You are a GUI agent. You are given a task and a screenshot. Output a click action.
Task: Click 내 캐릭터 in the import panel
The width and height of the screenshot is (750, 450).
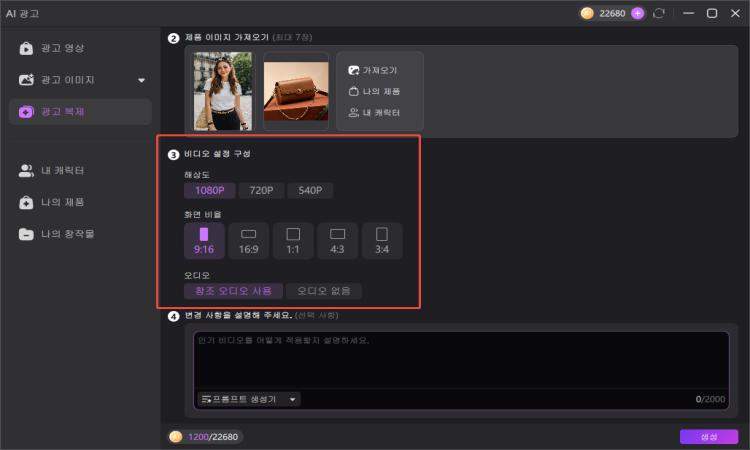[x=375, y=112]
